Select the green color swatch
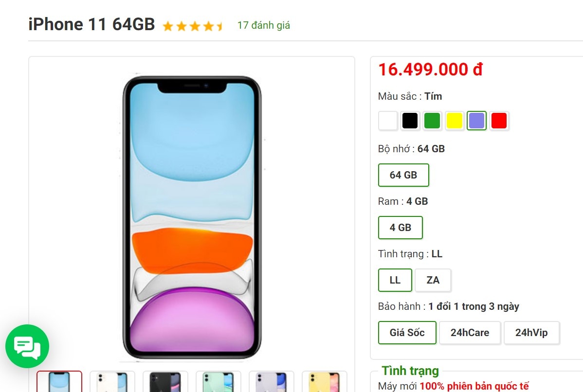The width and height of the screenshot is (583, 392). [x=432, y=120]
